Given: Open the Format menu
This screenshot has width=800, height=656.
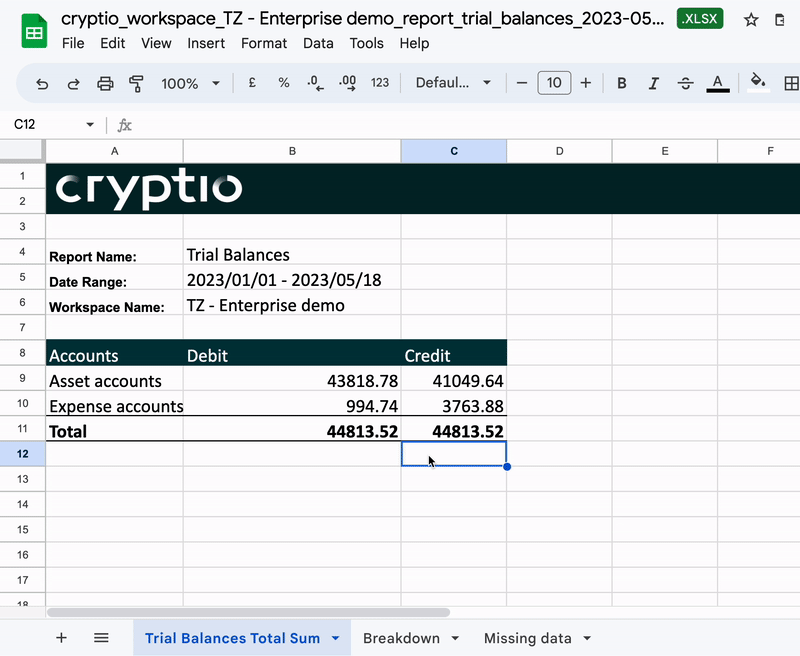Looking at the screenshot, I should 264,43.
